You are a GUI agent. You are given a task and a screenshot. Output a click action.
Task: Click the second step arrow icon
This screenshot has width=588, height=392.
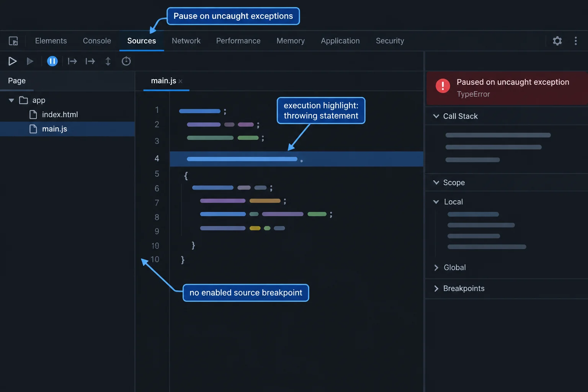(x=90, y=61)
